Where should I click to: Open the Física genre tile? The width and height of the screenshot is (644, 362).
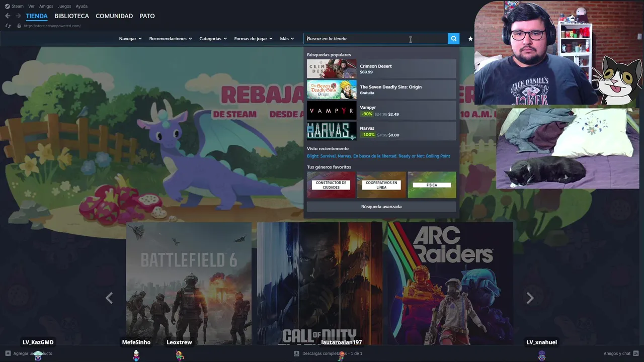[432, 185]
